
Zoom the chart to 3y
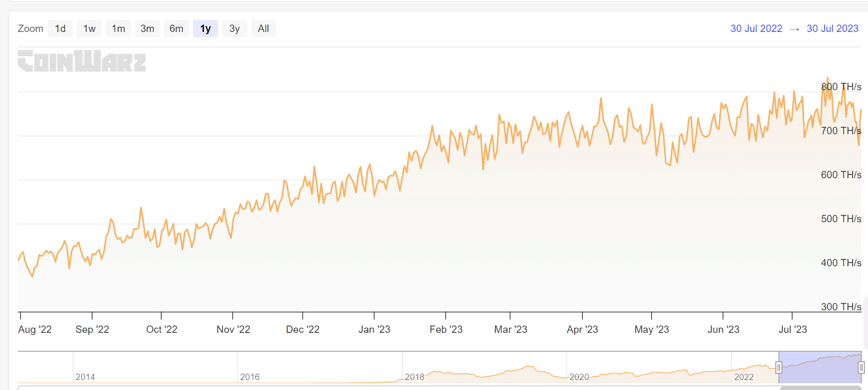coord(234,29)
